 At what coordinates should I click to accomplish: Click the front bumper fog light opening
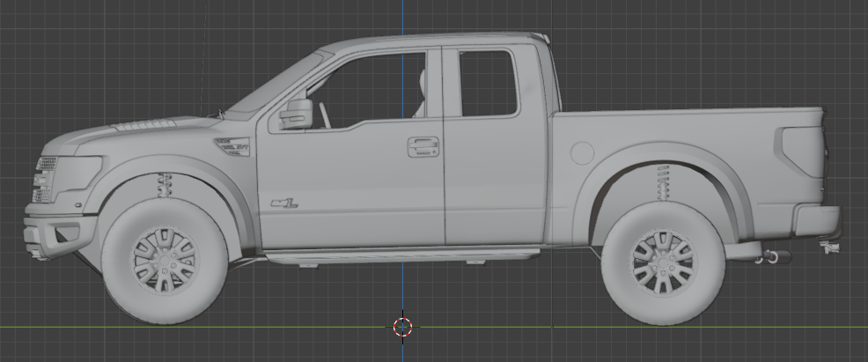(x=65, y=234)
